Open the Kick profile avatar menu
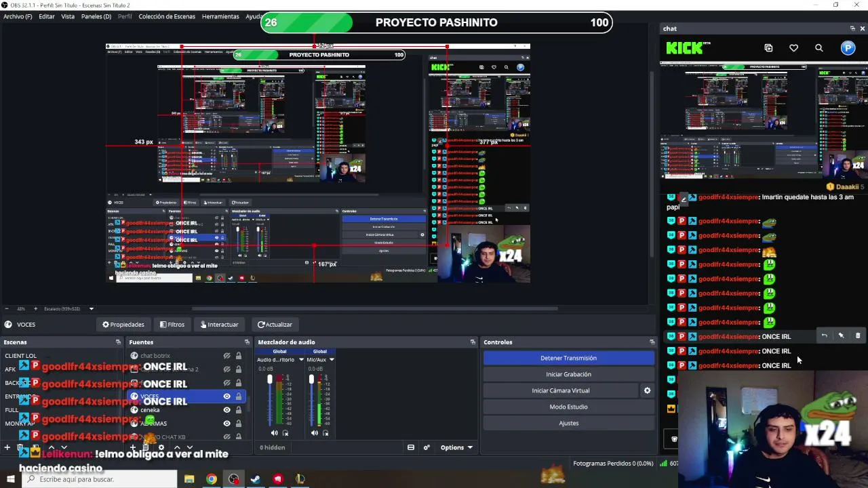Image resolution: width=868 pixels, height=488 pixels. (x=848, y=47)
